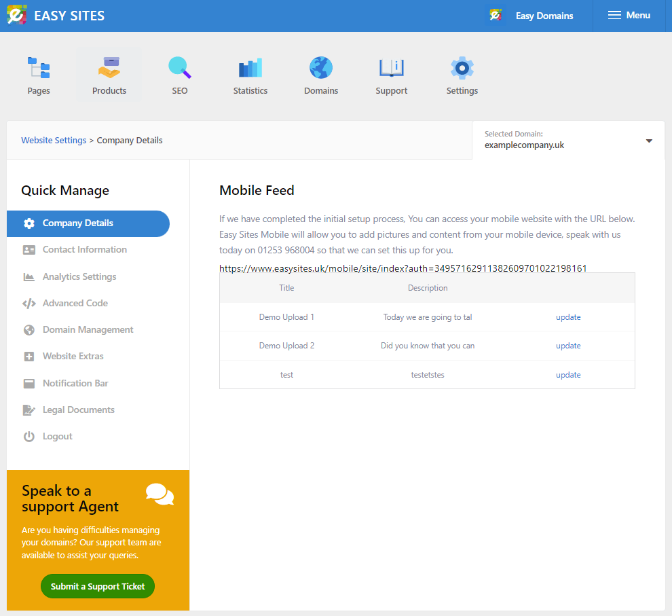
Task: Open the Easy Domains link text
Action: coord(544,16)
